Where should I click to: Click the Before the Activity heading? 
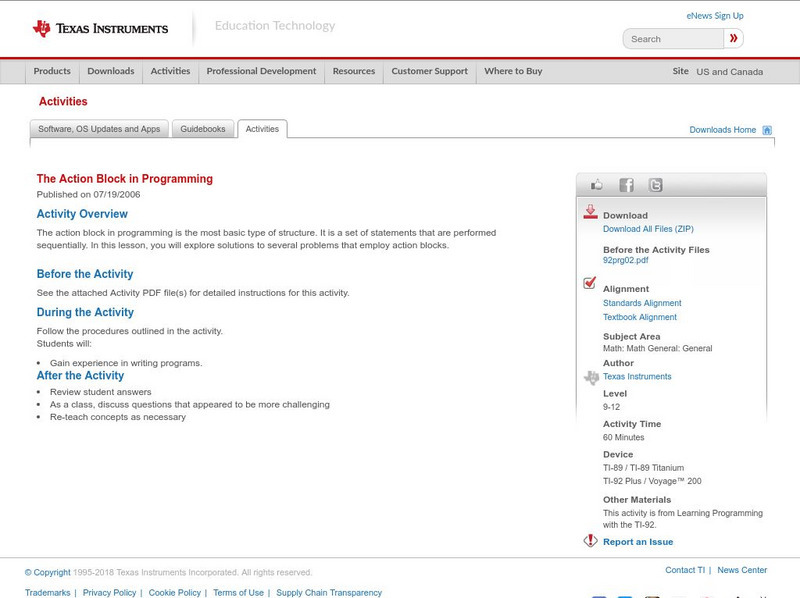pos(85,274)
